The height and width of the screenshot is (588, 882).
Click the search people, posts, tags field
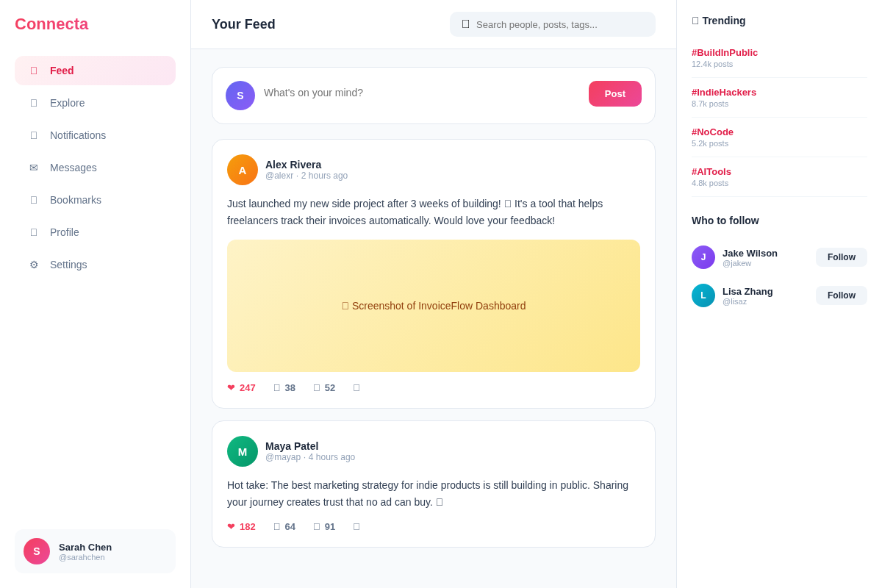553,24
